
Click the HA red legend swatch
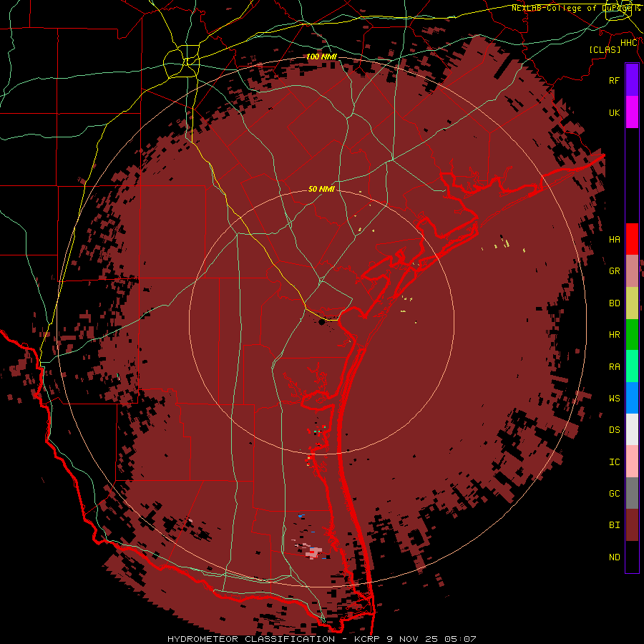pos(632,239)
